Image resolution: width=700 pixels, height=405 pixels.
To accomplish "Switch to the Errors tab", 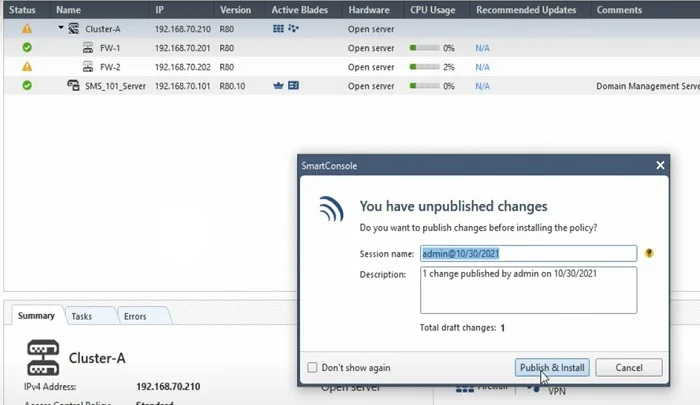I will coord(135,316).
